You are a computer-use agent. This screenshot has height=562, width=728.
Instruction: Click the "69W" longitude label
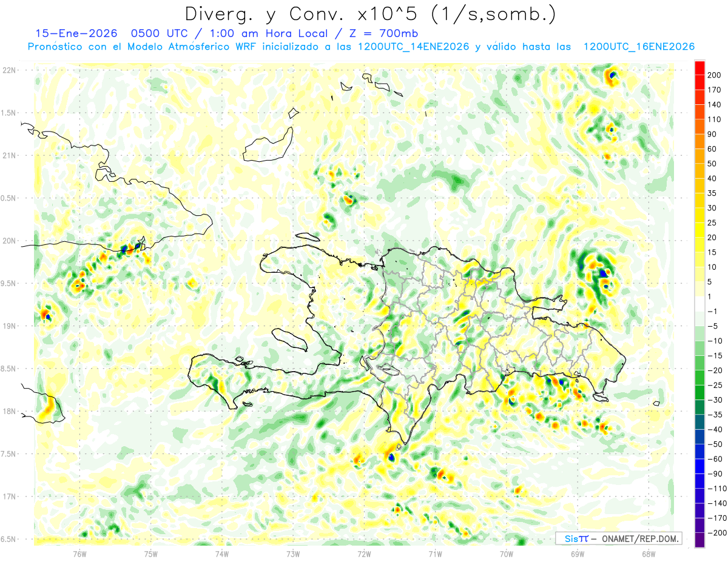coord(578,554)
